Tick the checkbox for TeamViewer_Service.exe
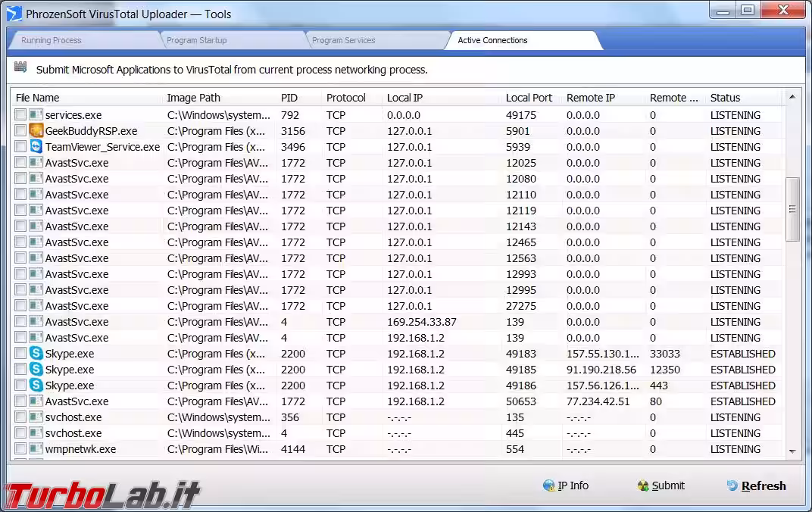The width and height of the screenshot is (812, 512). coord(20,147)
